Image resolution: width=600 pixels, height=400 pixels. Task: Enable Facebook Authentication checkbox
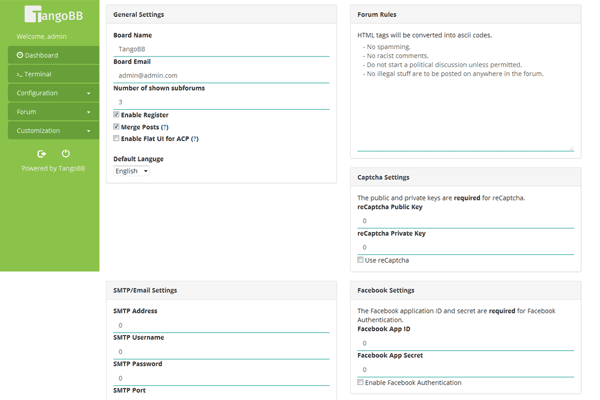(x=361, y=383)
